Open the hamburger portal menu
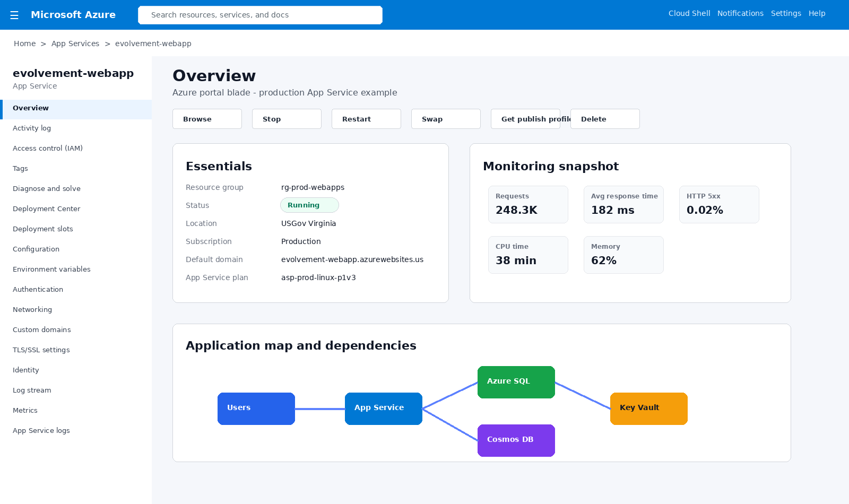The width and height of the screenshot is (849, 504). [x=14, y=15]
